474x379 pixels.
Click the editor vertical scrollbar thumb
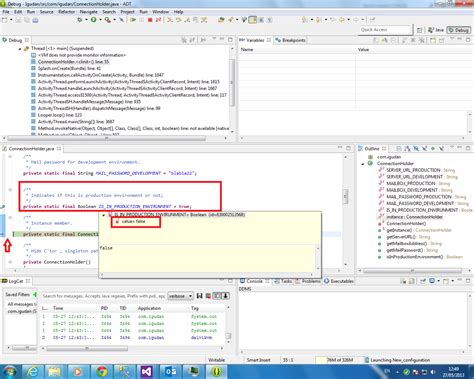pos(345,196)
